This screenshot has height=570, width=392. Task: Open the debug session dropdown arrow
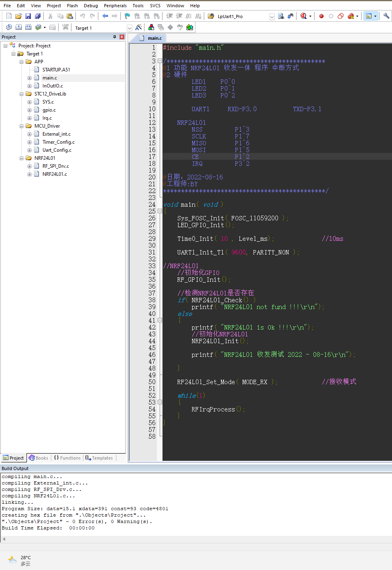(310, 16)
